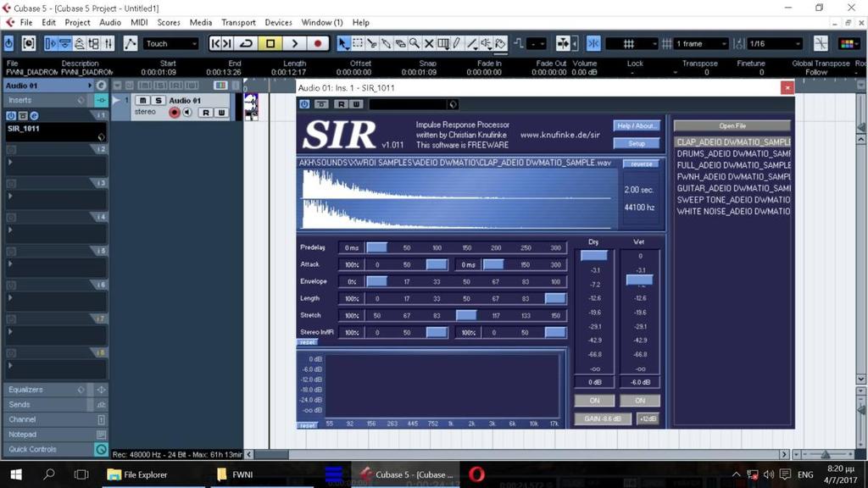This screenshot has height=488, width=868.
Task: Click the SIR +12dB button
Action: pos(648,419)
